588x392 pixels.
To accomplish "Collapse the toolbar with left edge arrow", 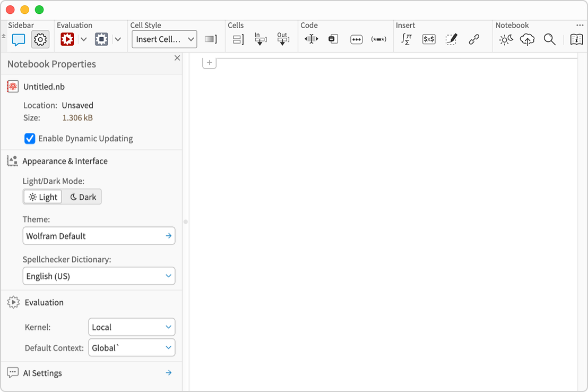I will pyautogui.click(x=3, y=37).
